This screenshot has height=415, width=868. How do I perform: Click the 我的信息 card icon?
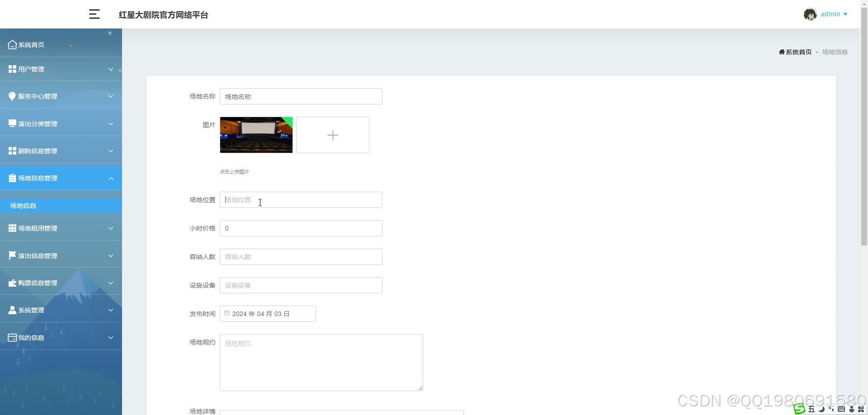pyautogui.click(x=12, y=337)
